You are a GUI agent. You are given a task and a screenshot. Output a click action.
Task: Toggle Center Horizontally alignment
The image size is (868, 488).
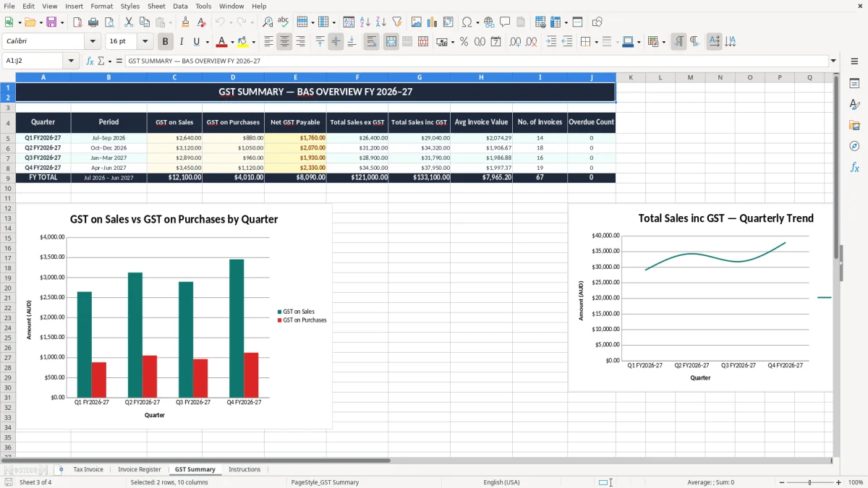[x=285, y=42]
